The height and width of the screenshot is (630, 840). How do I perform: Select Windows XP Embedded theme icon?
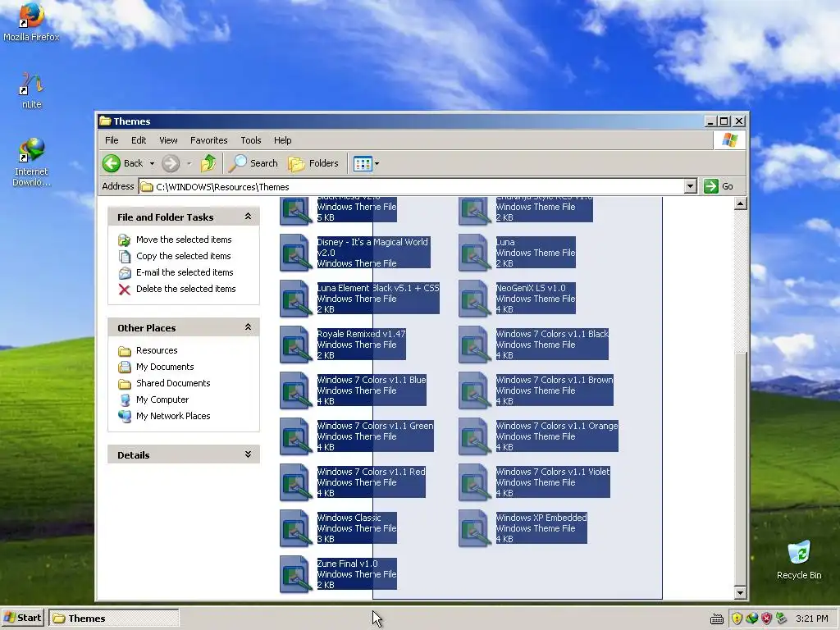coord(474,528)
